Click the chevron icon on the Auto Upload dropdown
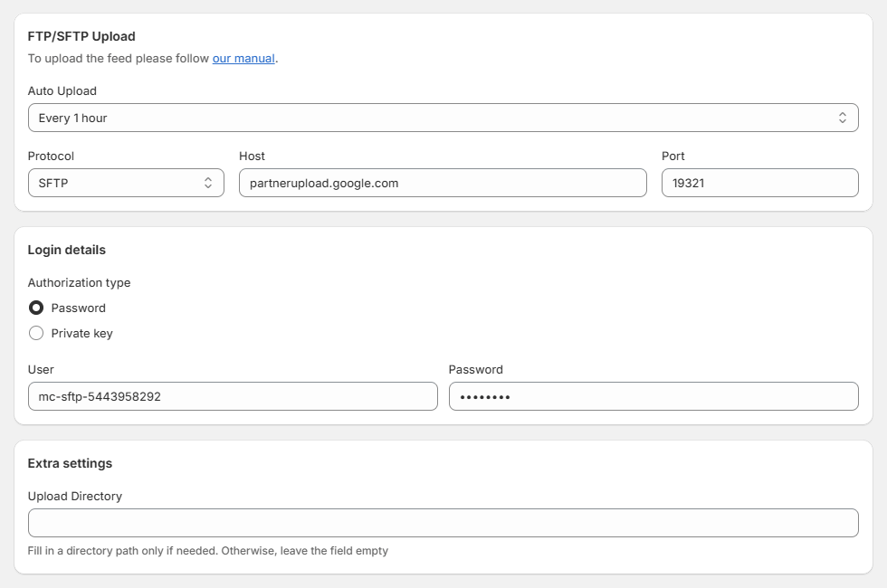The image size is (887, 588). 842,117
